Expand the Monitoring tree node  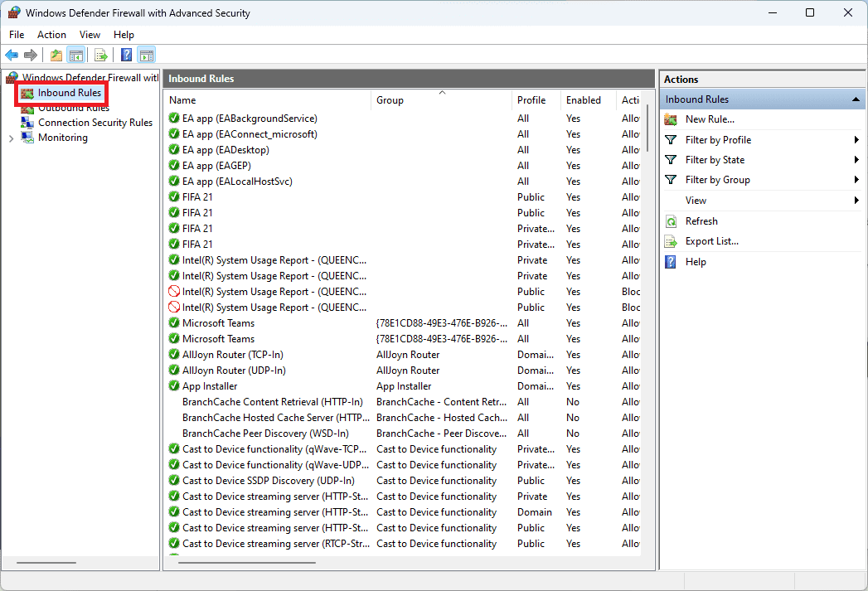(11, 138)
